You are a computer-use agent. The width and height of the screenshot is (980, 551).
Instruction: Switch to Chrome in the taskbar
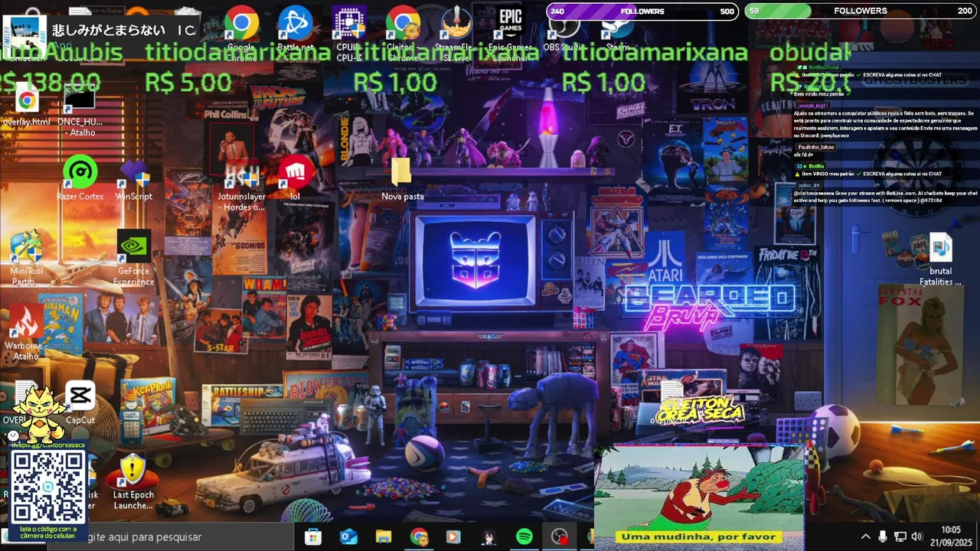(x=419, y=536)
